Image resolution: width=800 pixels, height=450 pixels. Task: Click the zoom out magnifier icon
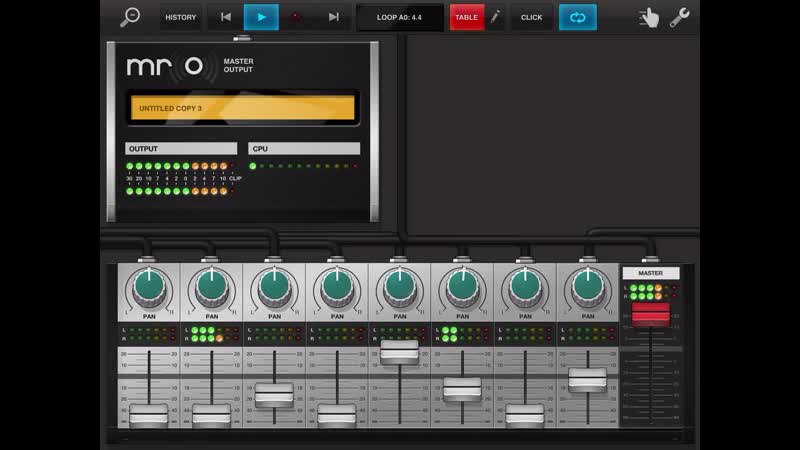(x=130, y=17)
